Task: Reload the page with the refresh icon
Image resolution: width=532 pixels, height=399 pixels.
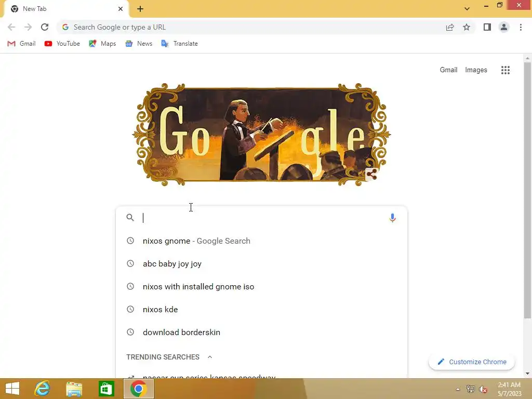Action: coord(45,27)
